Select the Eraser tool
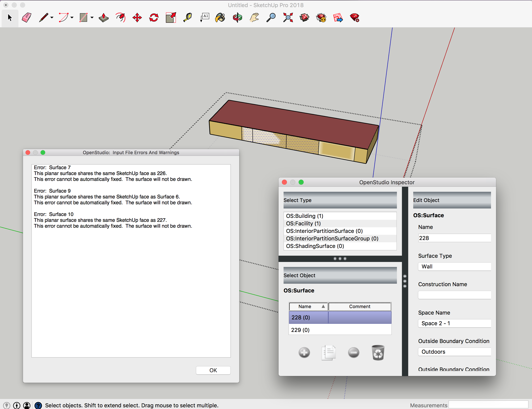The image size is (532, 409). [x=26, y=18]
